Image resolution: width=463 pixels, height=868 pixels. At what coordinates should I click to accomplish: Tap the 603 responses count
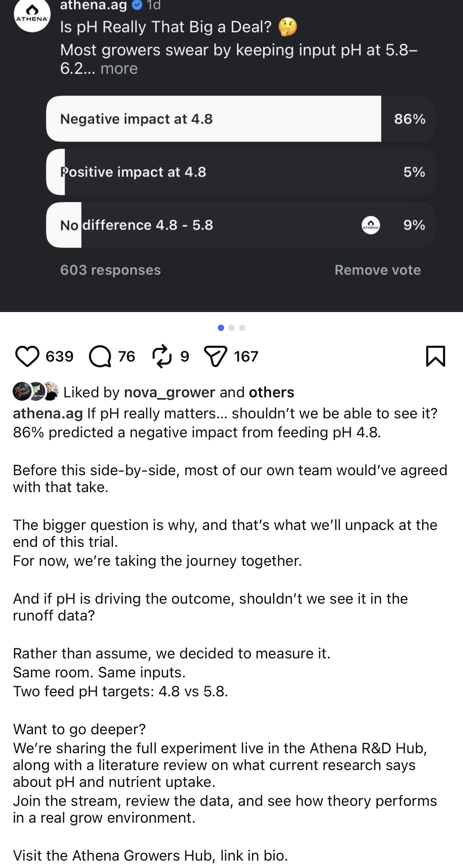[x=110, y=270]
